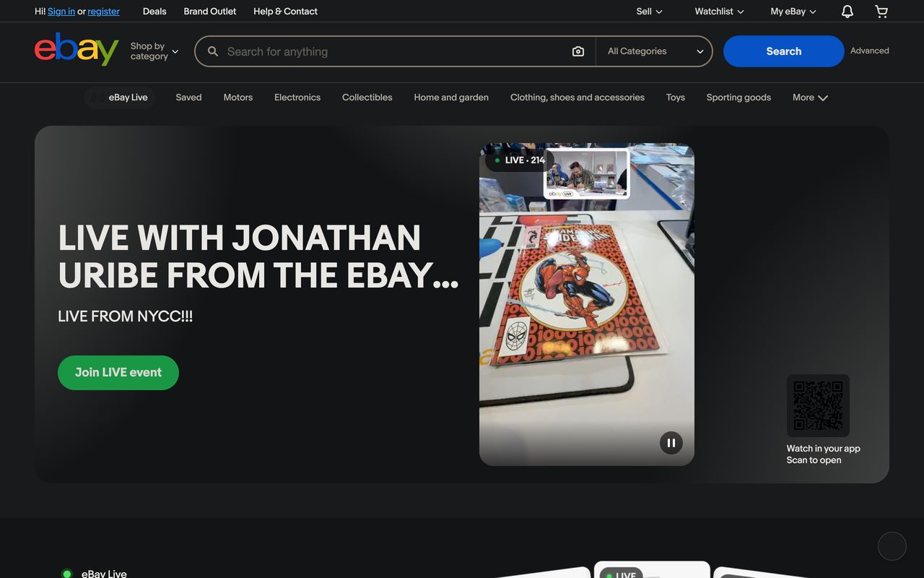Image resolution: width=924 pixels, height=578 pixels.
Task: Open the live stream video preview
Action: click(x=587, y=304)
